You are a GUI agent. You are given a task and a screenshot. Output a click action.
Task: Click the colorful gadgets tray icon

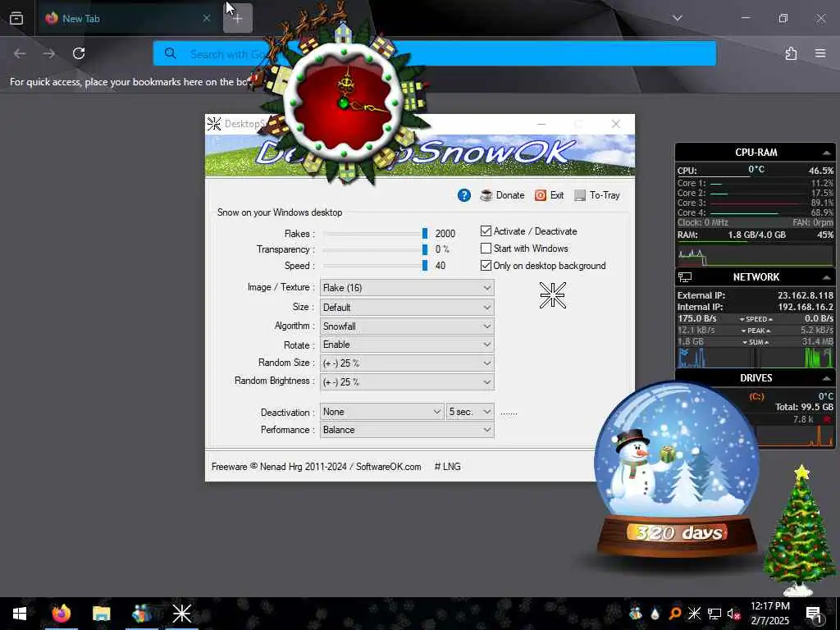click(x=636, y=614)
